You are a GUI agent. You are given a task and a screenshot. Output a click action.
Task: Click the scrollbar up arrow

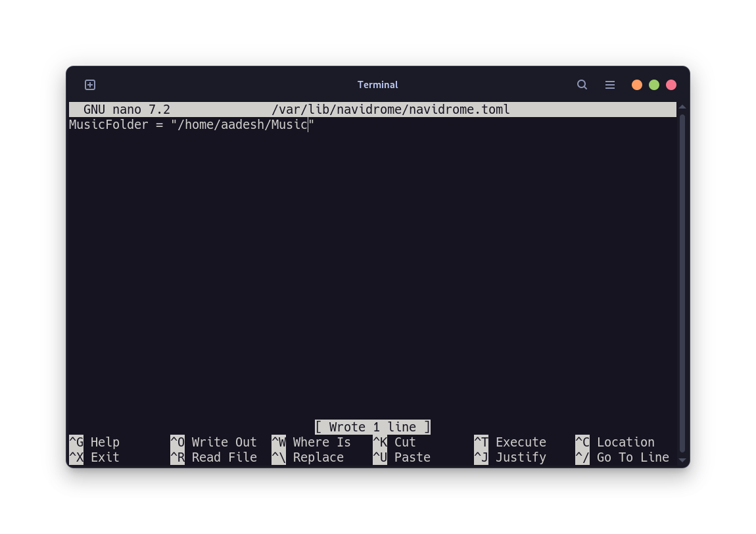(x=682, y=106)
